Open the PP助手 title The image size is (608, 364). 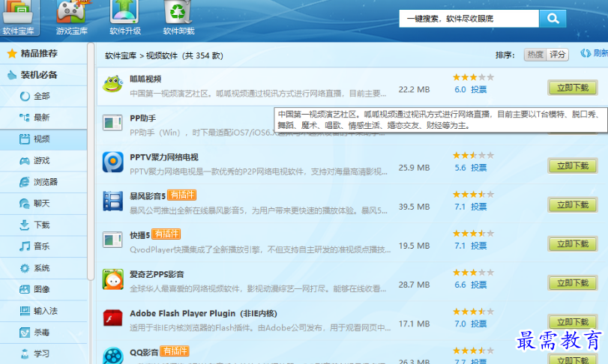(142, 118)
